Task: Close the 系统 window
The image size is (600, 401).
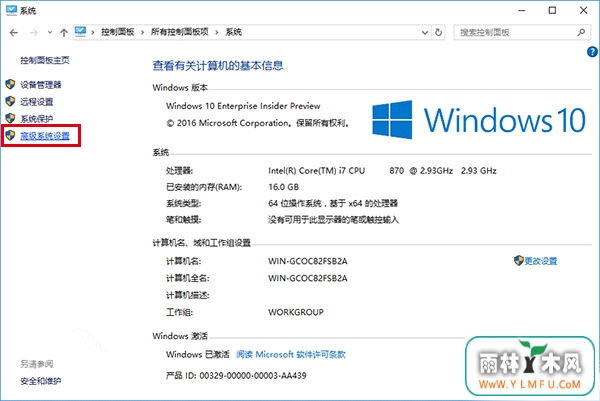Action: [x=584, y=10]
